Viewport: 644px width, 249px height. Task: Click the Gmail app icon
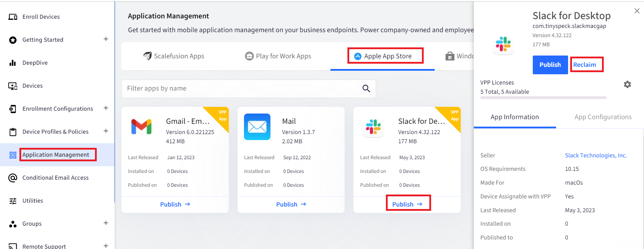141,127
